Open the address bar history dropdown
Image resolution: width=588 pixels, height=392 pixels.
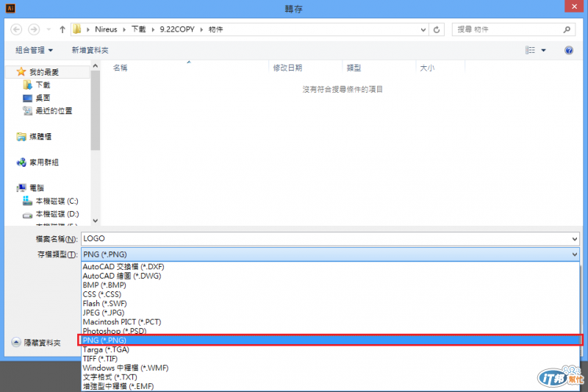tap(423, 29)
